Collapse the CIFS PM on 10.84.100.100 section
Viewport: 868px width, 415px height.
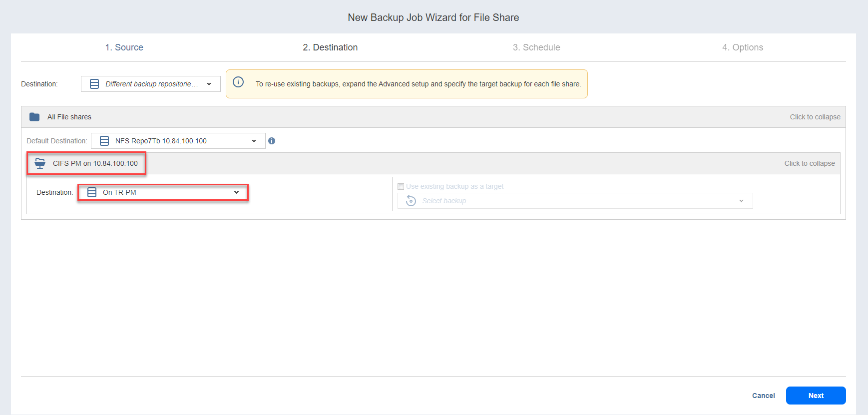point(809,163)
